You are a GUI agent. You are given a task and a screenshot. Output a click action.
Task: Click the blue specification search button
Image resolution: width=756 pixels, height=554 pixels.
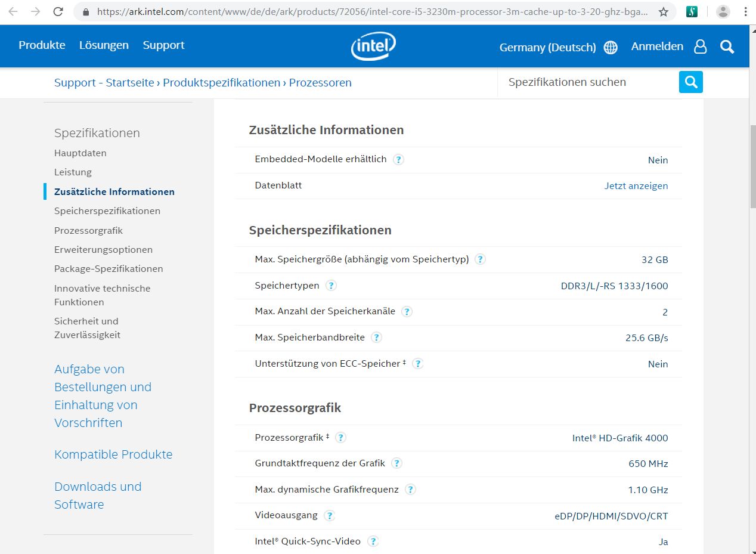tap(691, 82)
